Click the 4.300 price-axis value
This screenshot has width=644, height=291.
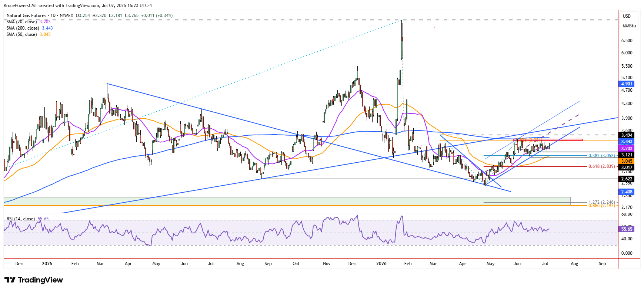coord(627,104)
